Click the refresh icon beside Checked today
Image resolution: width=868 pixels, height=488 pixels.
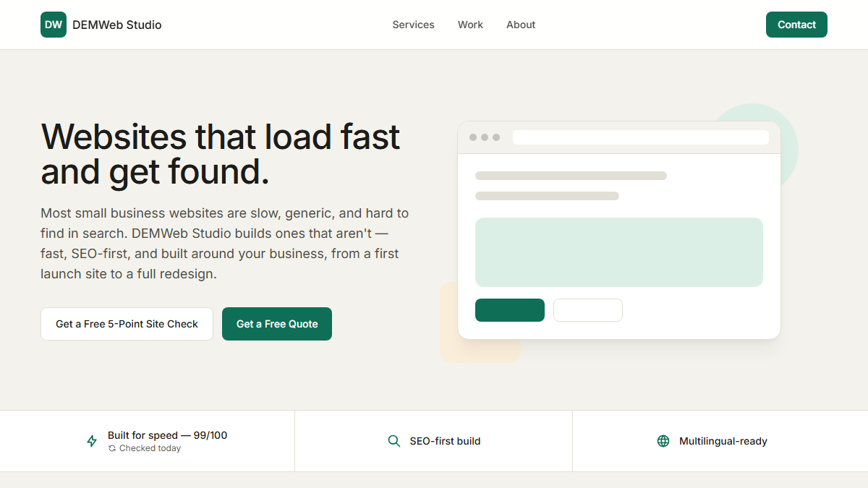tap(112, 448)
